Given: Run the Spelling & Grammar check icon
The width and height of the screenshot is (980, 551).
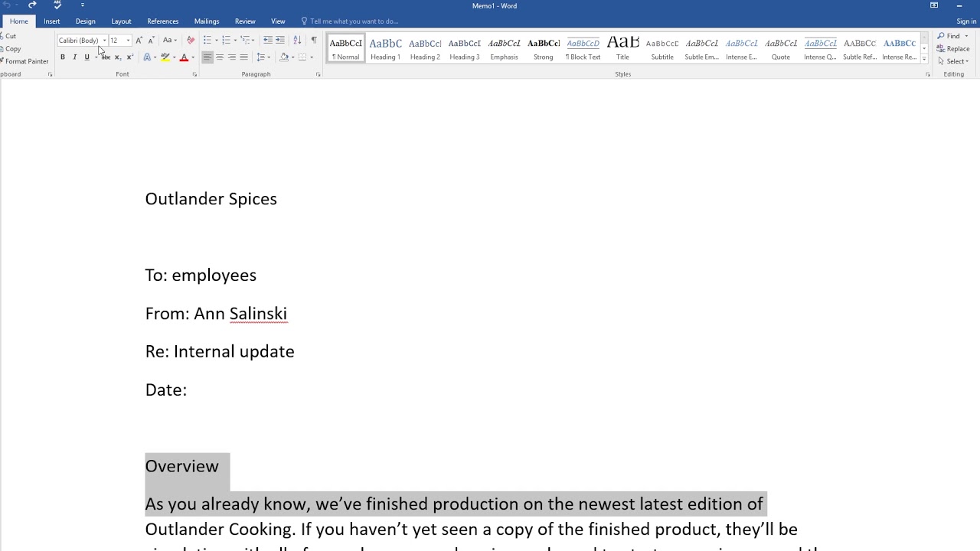Looking at the screenshot, I should click(57, 5).
